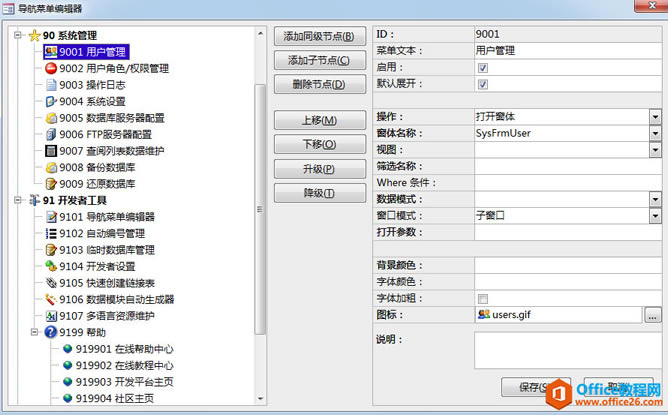Click the icon beside 9104 开发者设置
The height and width of the screenshot is (415, 668).
click(51, 266)
